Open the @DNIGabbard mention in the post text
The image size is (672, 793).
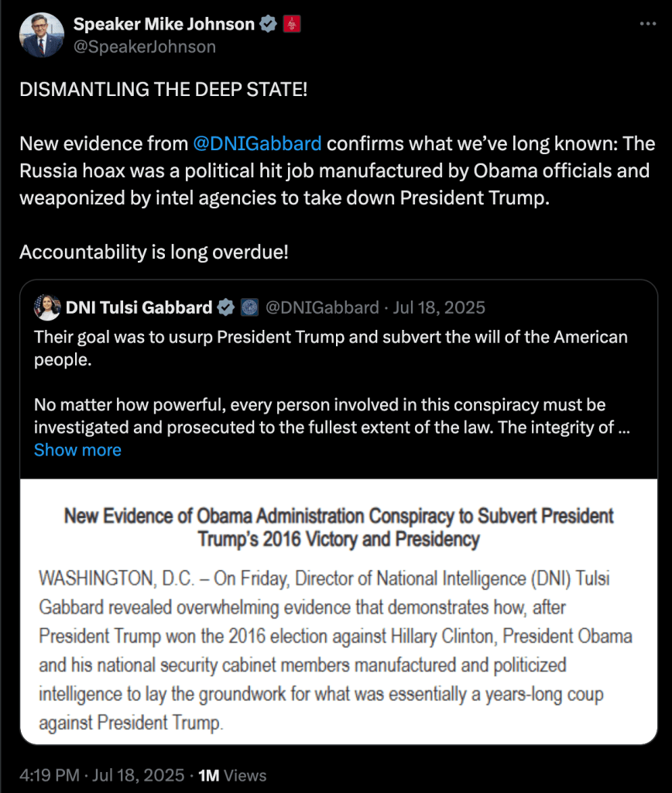coord(258,144)
